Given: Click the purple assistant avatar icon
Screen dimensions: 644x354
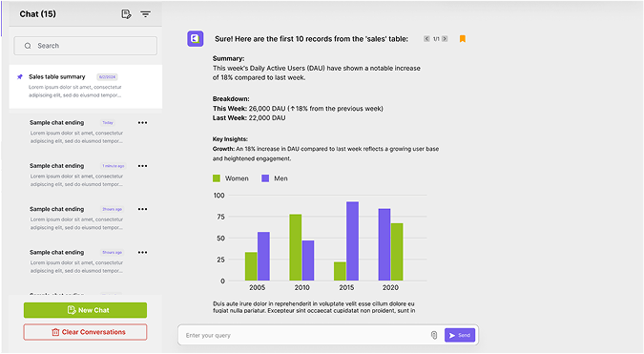Looking at the screenshot, I should coord(196,38).
